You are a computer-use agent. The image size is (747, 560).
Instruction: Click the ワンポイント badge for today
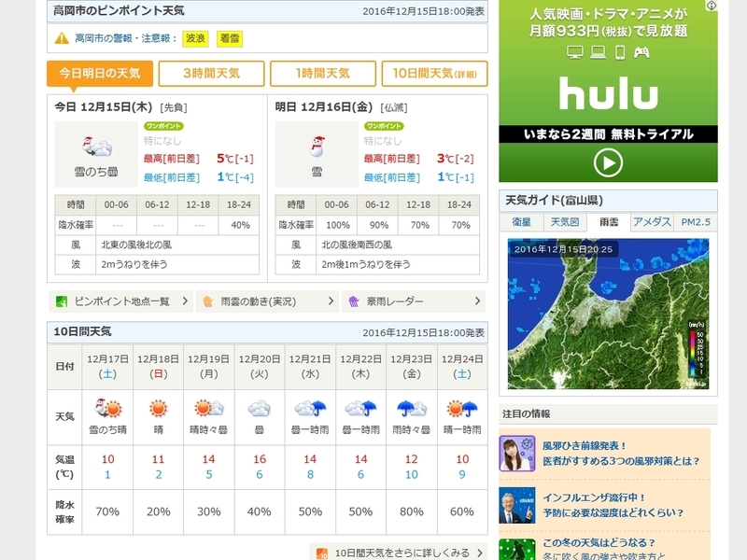[x=163, y=126]
